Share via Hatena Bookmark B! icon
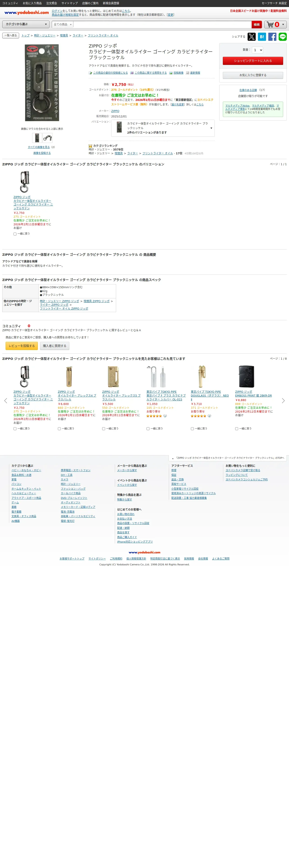Image resolution: width=289 pixels, height=868 pixels. point(262,37)
